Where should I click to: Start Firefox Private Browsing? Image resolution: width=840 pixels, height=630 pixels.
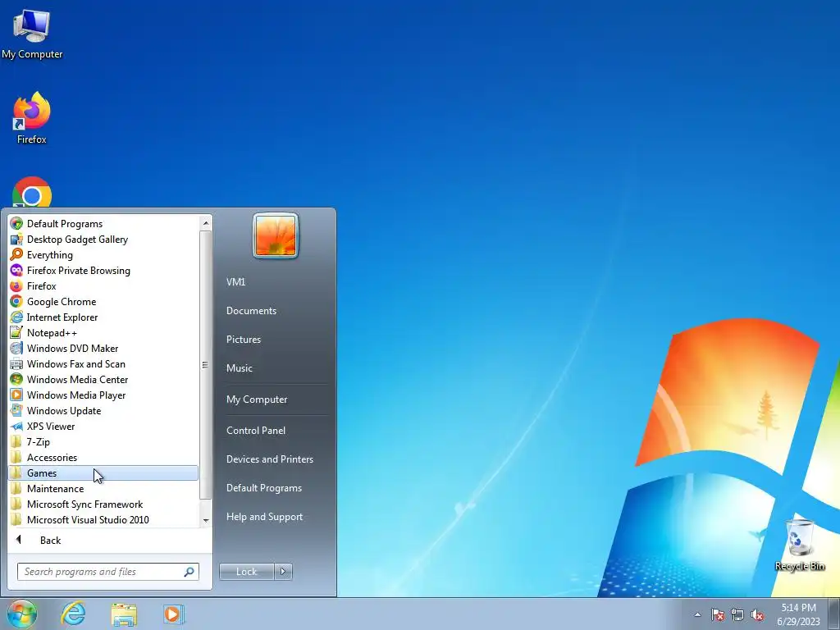(x=103, y=270)
